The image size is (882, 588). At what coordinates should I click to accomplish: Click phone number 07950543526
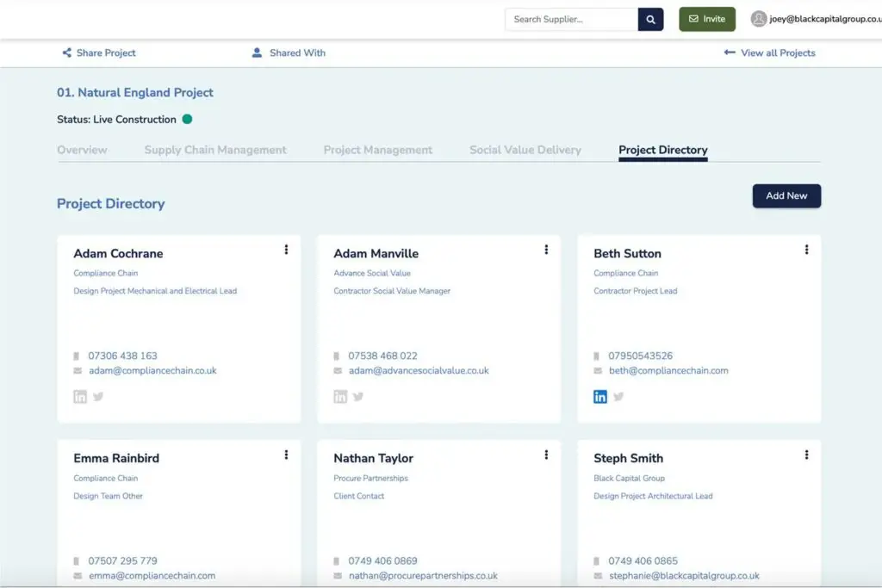640,356
